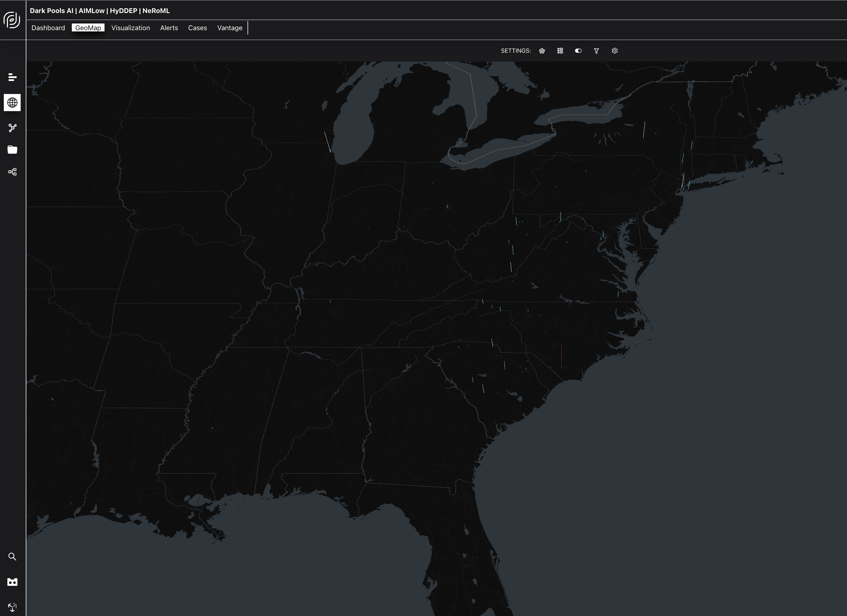Open the Cases tab
The height and width of the screenshot is (616, 847).
coord(198,28)
